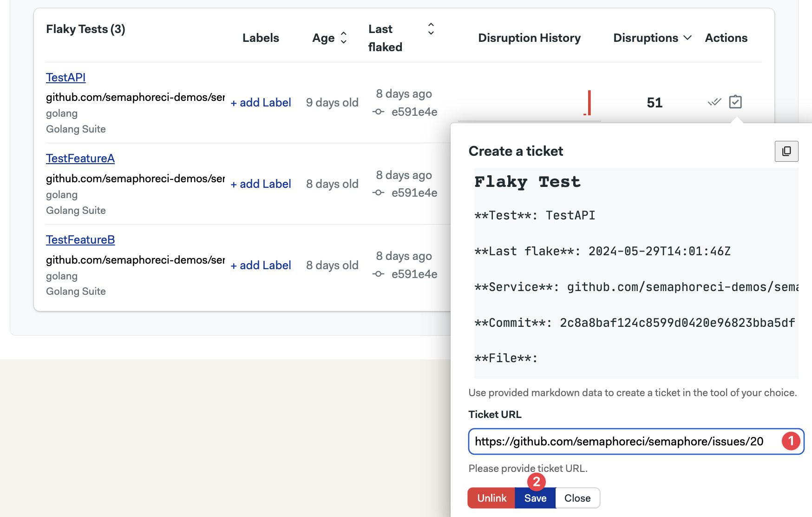
Task: Click the 'Flaky Test' markdown heading
Action: coord(527,182)
